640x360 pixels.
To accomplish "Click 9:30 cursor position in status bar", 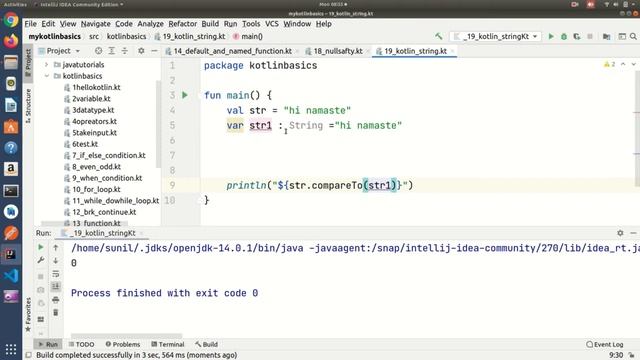I will pos(616,355).
